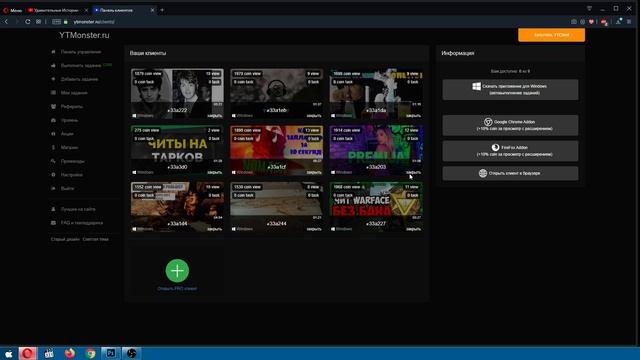The height and width of the screenshot is (360, 640).
Task: Click the orange YTClient download button
Action: tap(551, 35)
